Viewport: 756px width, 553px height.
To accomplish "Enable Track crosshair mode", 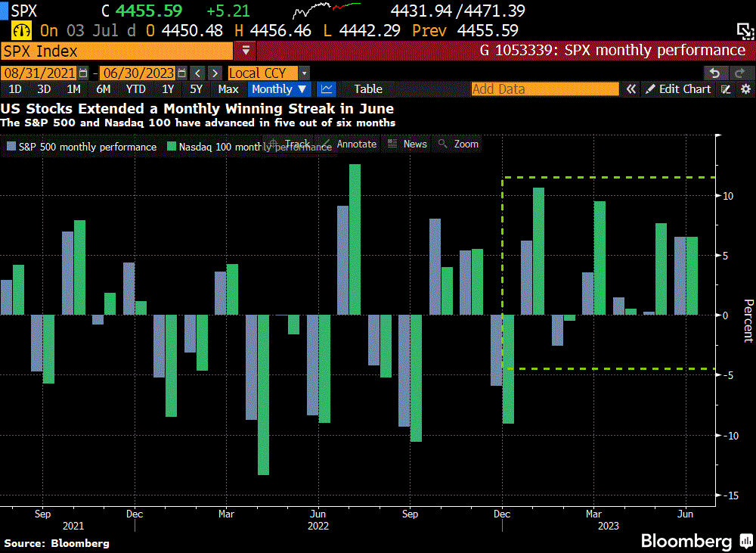I will [290, 144].
